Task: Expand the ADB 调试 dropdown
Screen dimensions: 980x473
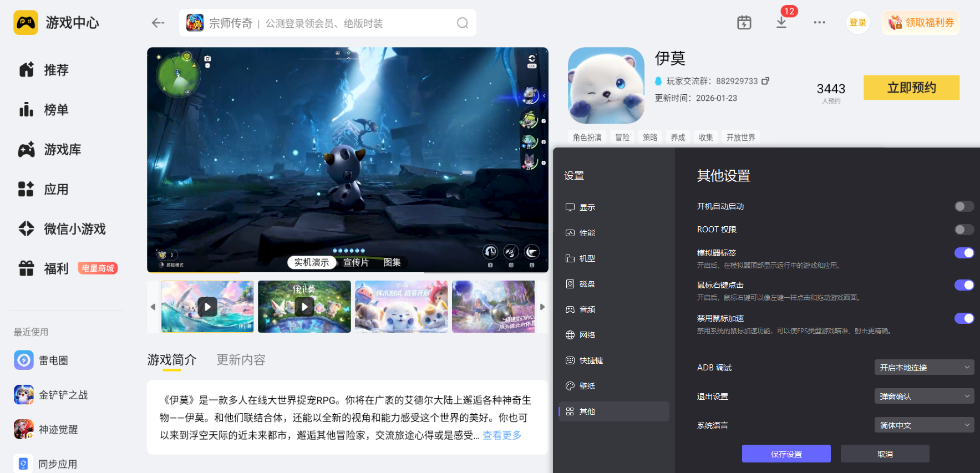Action: pyautogui.click(x=924, y=367)
